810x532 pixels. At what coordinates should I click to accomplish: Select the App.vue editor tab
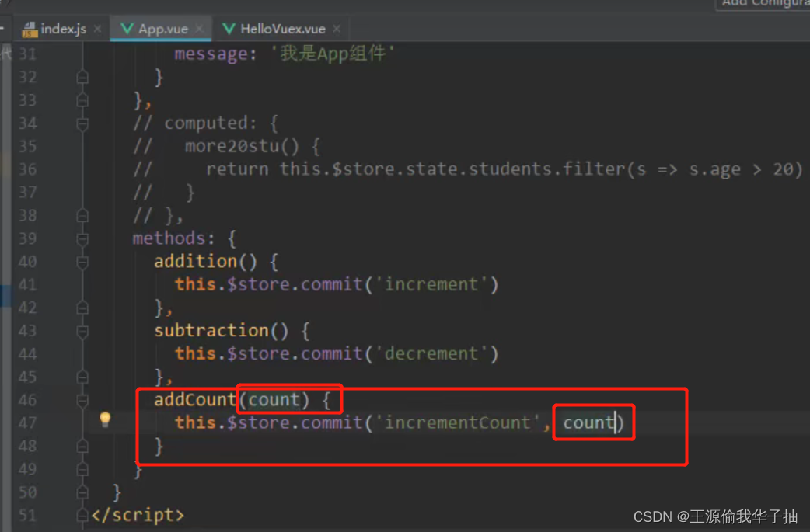[162, 29]
